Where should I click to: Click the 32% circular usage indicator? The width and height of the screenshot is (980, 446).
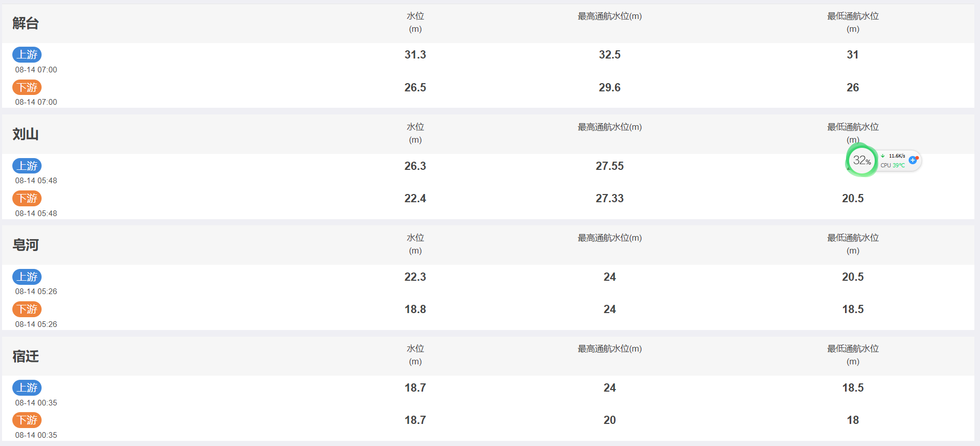pos(862,160)
